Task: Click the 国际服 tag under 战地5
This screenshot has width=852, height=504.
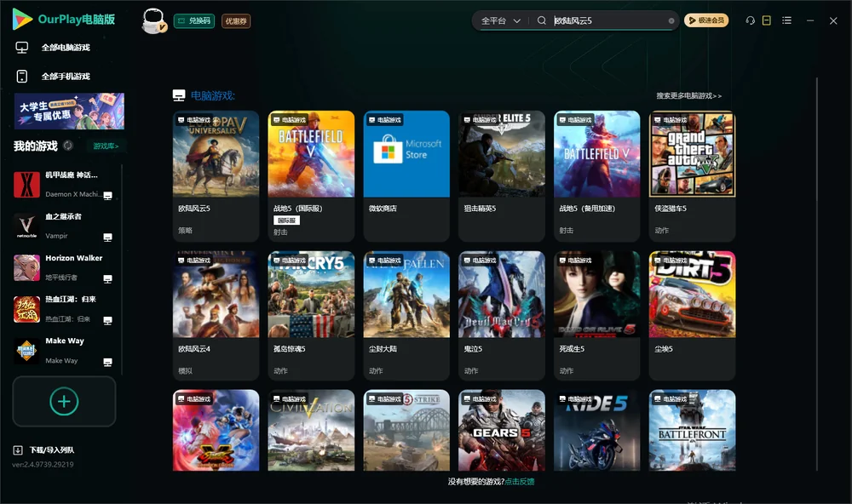Action: pyautogui.click(x=286, y=220)
